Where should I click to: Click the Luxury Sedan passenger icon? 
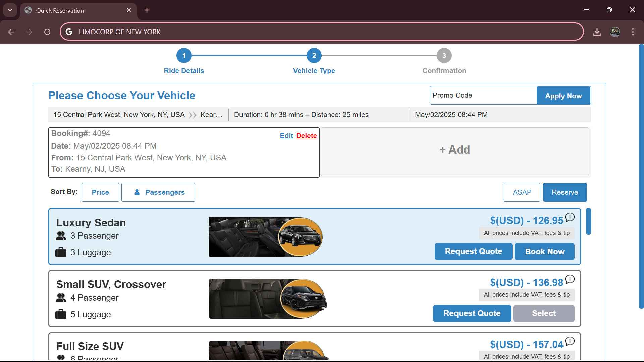click(61, 236)
